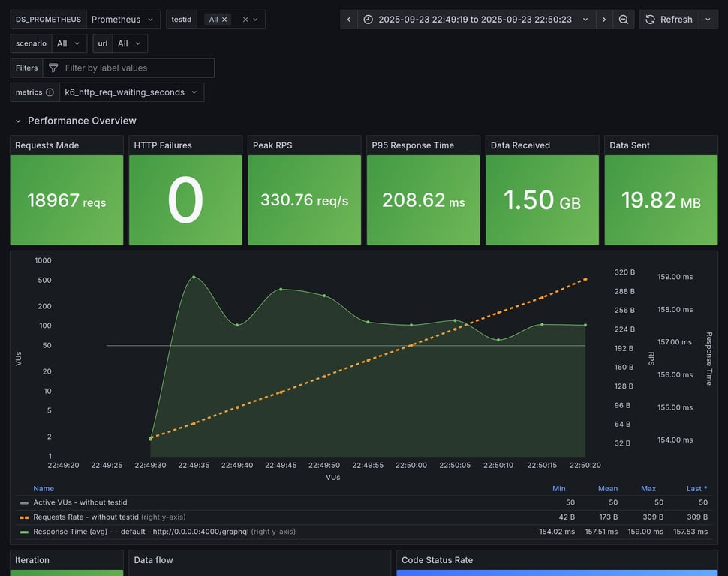Open the url variable dropdown
The image size is (728, 576).
(129, 43)
